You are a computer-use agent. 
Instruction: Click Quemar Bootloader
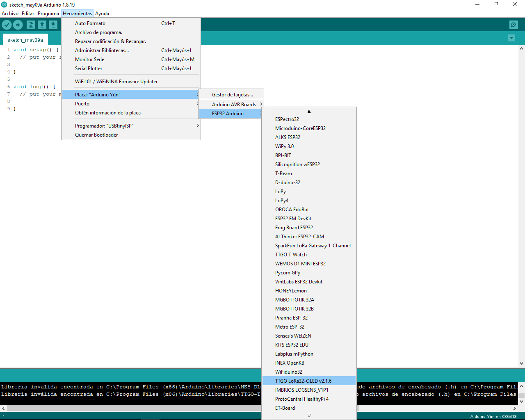(131, 135)
